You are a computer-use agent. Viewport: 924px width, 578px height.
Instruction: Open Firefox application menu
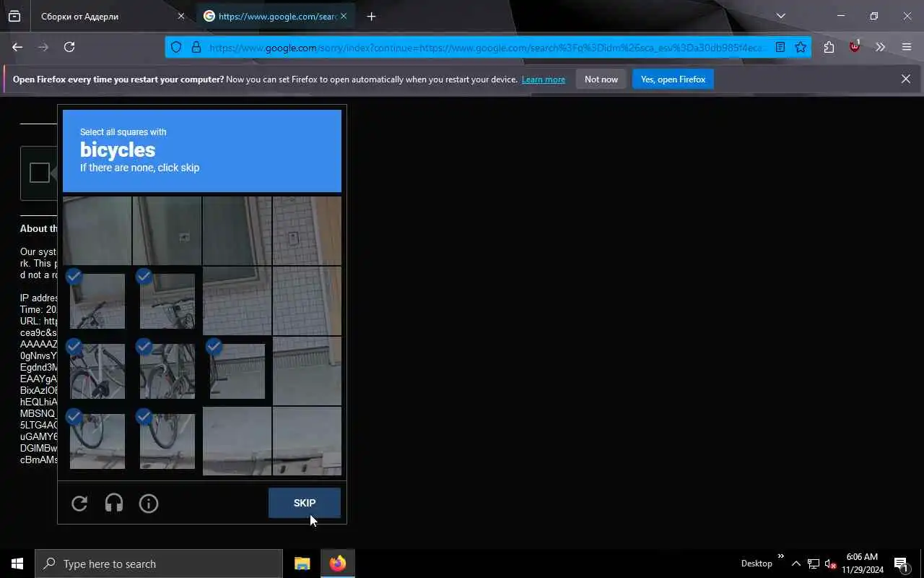(x=907, y=47)
